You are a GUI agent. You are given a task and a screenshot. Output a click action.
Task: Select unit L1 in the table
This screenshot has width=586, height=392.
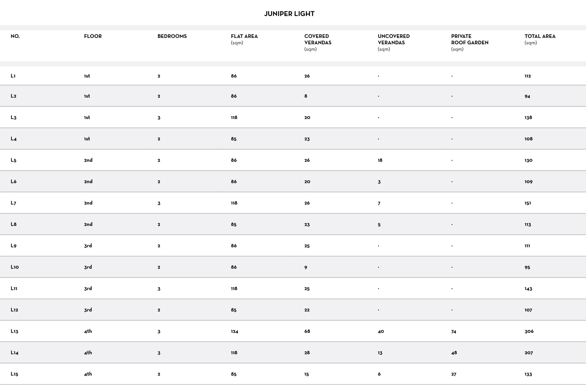tap(13, 76)
